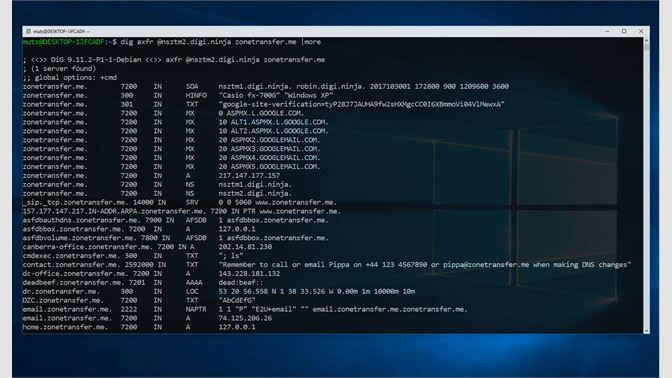Click the email A record 74.125.206.26
This screenshot has width=672, height=378.
click(x=245, y=318)
